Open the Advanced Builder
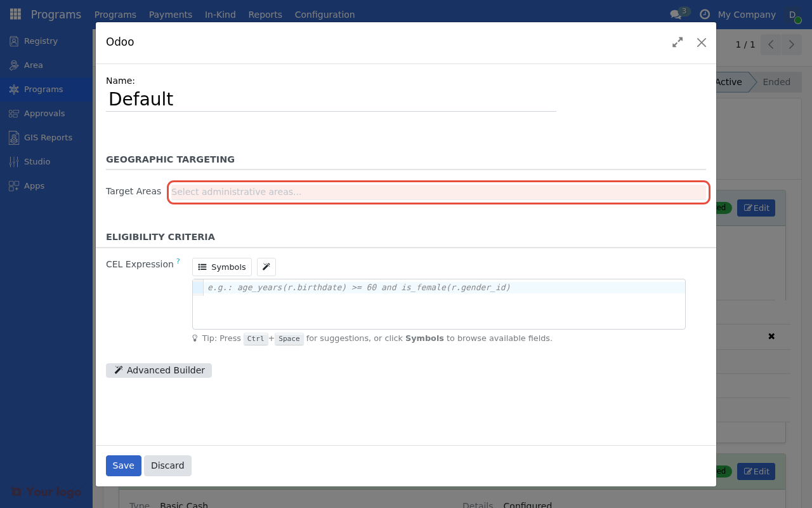 tap(159, 370)
